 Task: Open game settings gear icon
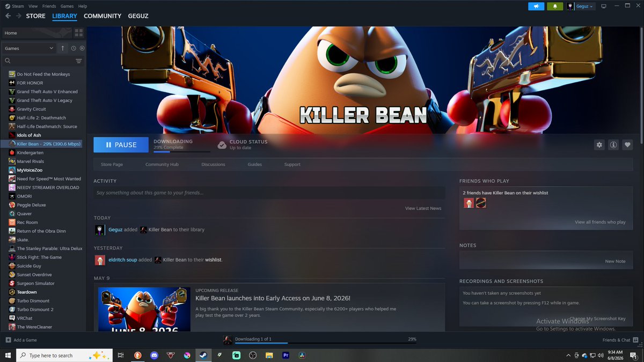point(599,145)
